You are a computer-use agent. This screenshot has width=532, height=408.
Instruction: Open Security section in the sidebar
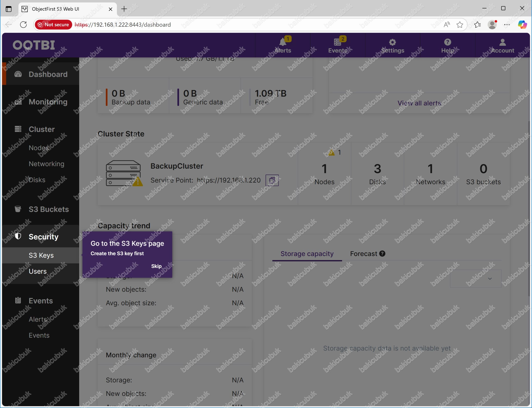pyautogui.click(x=41, y=237)
